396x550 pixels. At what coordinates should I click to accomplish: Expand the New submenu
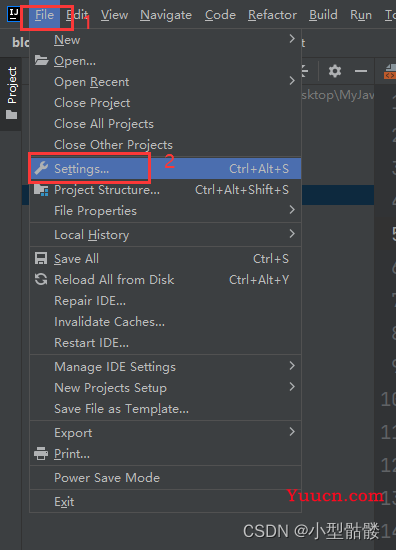pyautogui.click(x=166, y=40)
